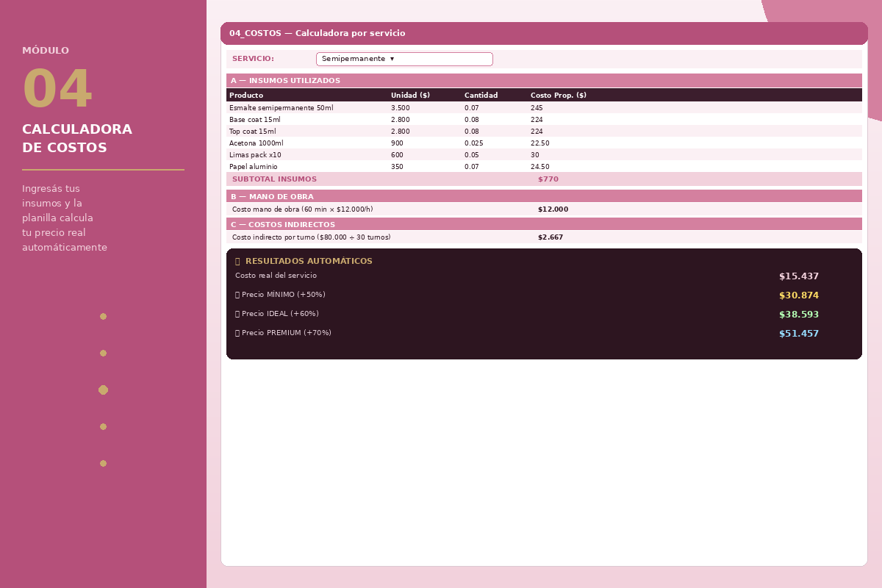Click the MÓDULO label in sidebar
Image resolution: width=882 pixels, height=588 pixels.
coord(46,51)
